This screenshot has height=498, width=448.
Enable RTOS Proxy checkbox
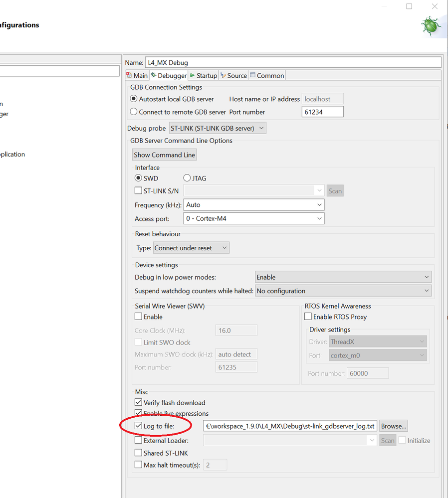pos(308,317)
